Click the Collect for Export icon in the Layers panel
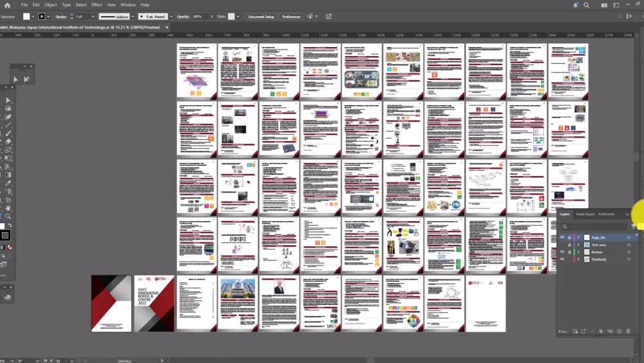644x363 pixels. click(x=583, y=331)
